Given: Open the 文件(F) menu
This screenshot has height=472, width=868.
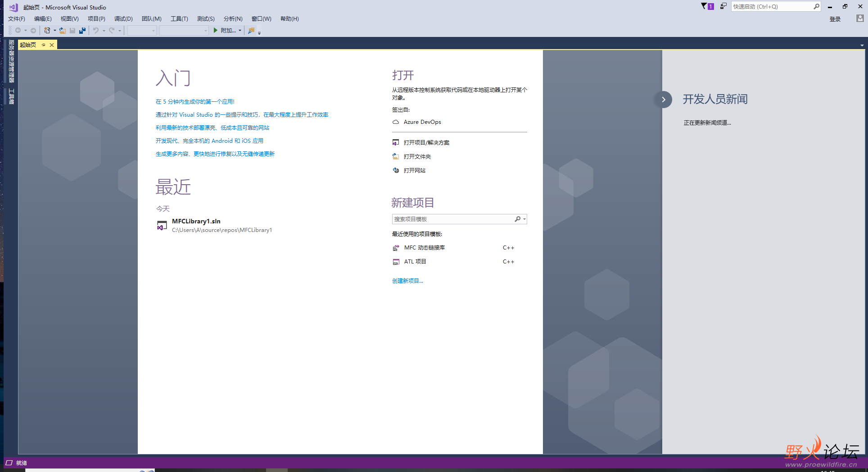Looking at the screenshot, I should coord(17,19).
